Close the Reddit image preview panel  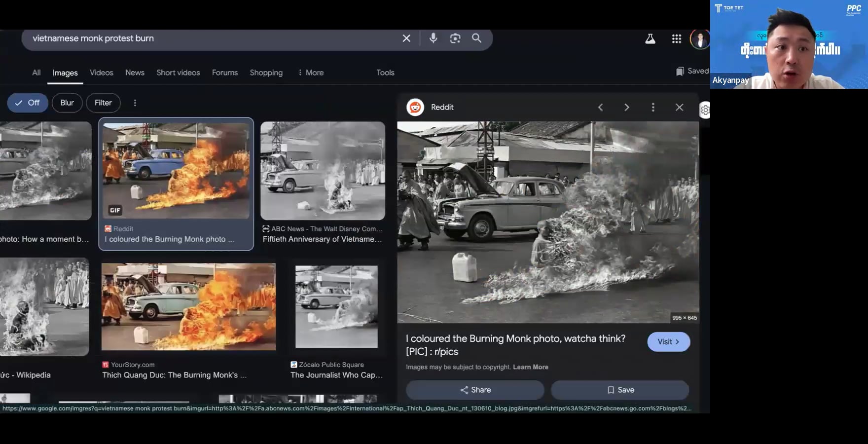click(679, 108)
